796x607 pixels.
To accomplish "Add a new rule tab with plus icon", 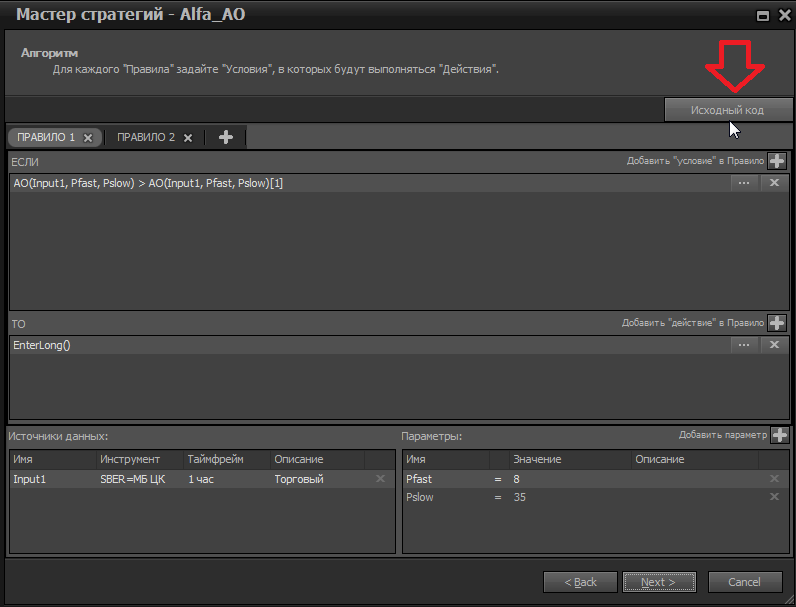I will click(x=226, y=137).
